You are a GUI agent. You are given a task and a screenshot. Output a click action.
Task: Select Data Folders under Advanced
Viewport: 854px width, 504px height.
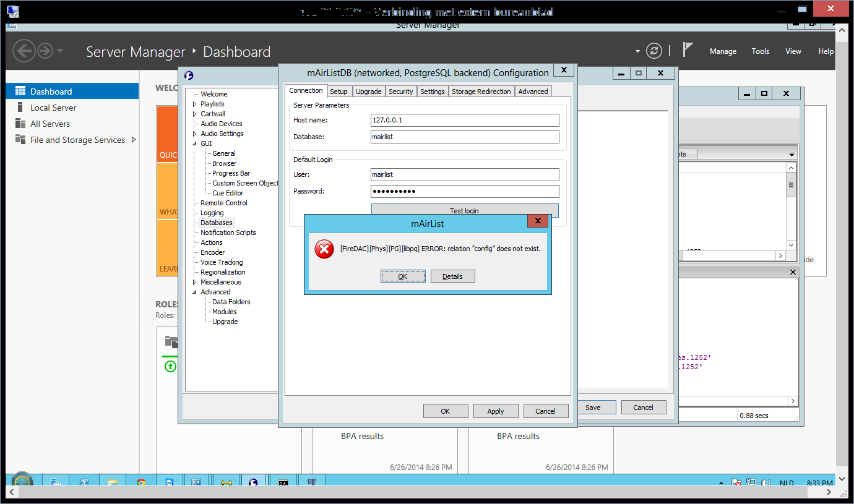click(231, 302)
